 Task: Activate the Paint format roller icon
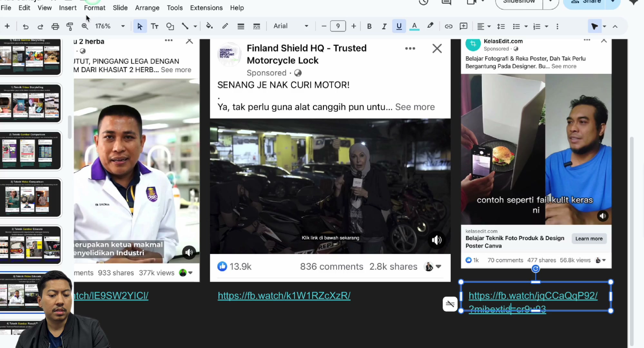(70, 26)
